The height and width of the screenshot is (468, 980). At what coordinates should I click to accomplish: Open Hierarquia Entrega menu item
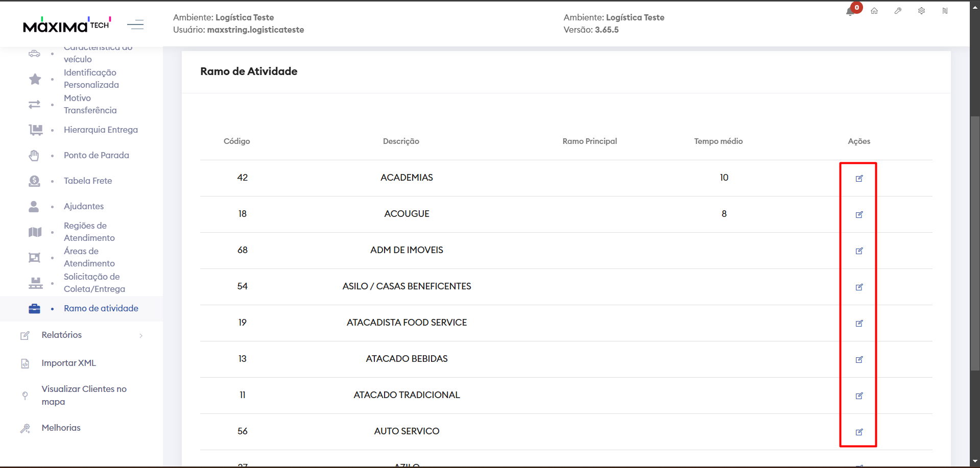pos(101,130)
